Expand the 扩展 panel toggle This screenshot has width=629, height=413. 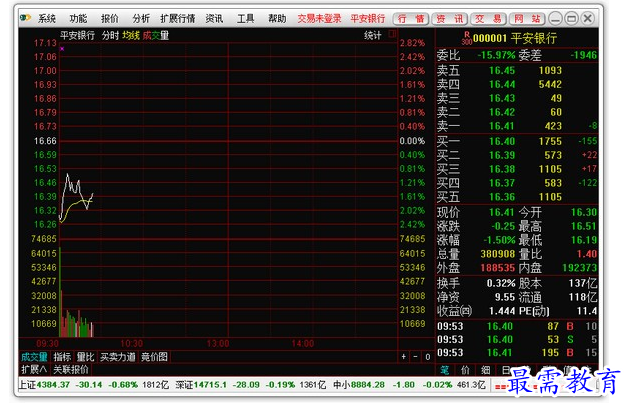34,369
